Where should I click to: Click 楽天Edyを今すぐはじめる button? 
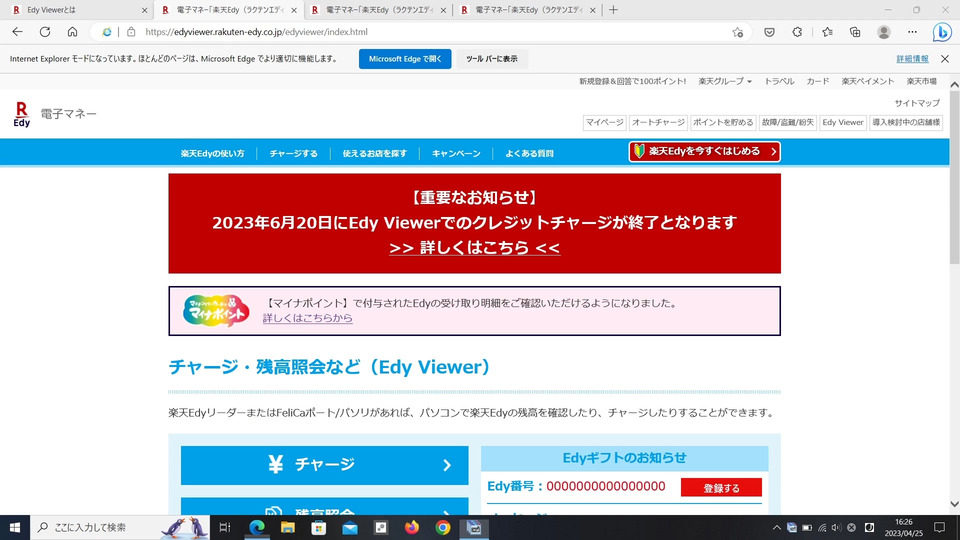[x=705, y=151]
